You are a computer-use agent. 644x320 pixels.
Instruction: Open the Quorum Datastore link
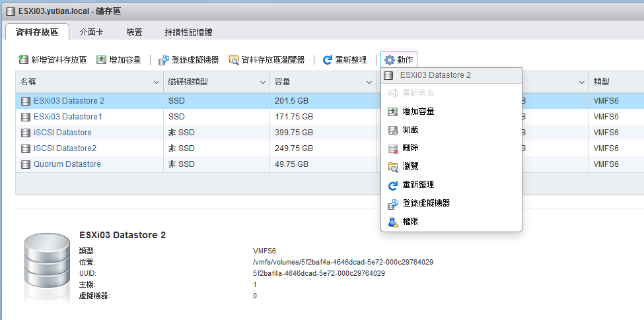[x=67, y=164]
